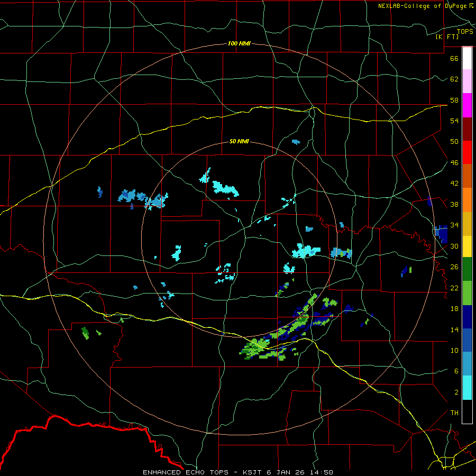
Task: Click the gold legend swatch below 38
Action: [467, 224]
